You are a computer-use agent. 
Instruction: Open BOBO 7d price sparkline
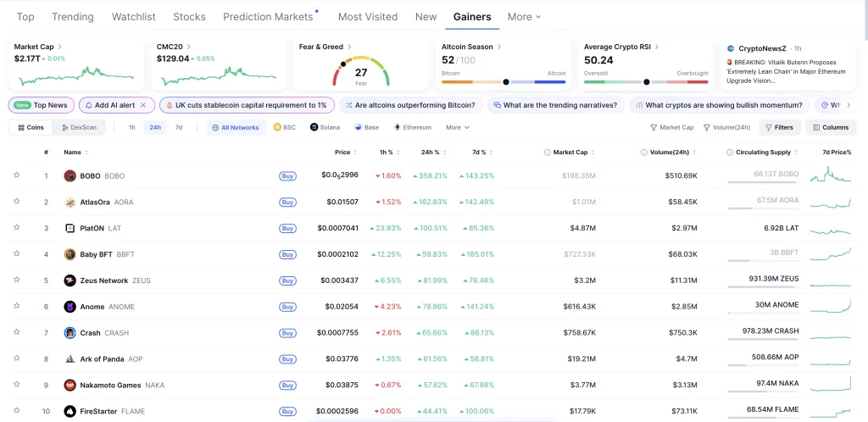(x=831, y=175)
